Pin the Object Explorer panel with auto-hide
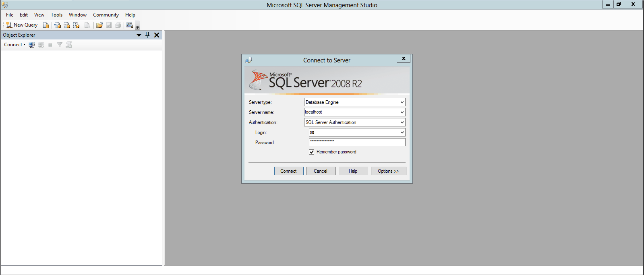 tap(147, 35)
